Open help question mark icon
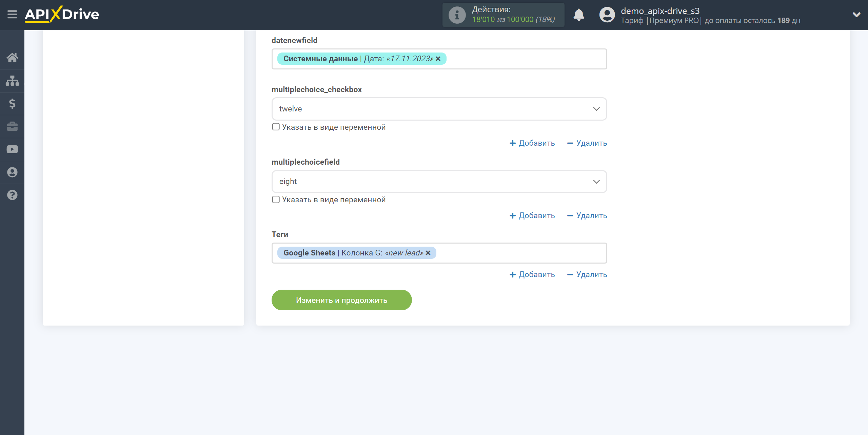The image size is (868, 435). pos(12,195)
